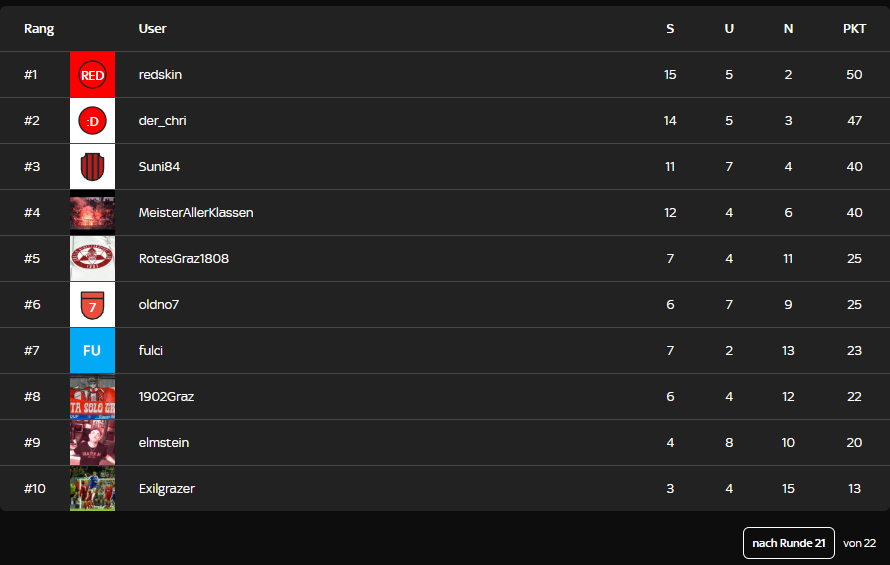890x565 pixels.
Task: Click fulci's blue FU avatar icon
Action: click(92, 351)
